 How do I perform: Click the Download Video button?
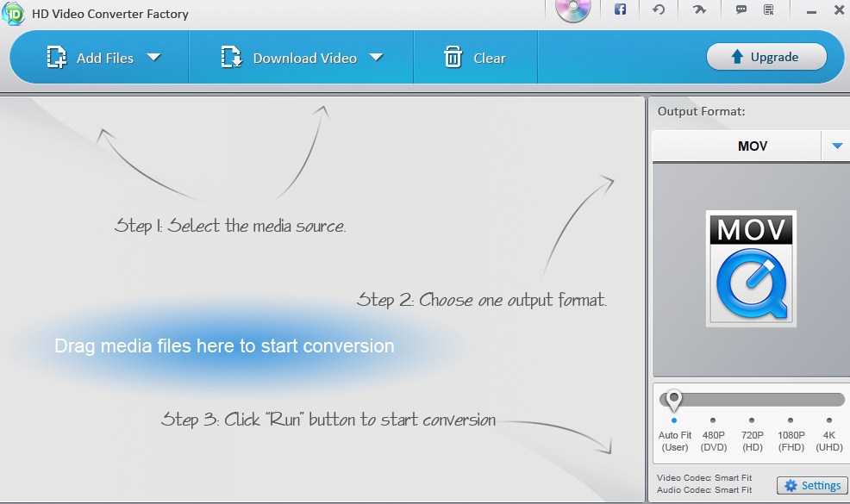point(289,58)
